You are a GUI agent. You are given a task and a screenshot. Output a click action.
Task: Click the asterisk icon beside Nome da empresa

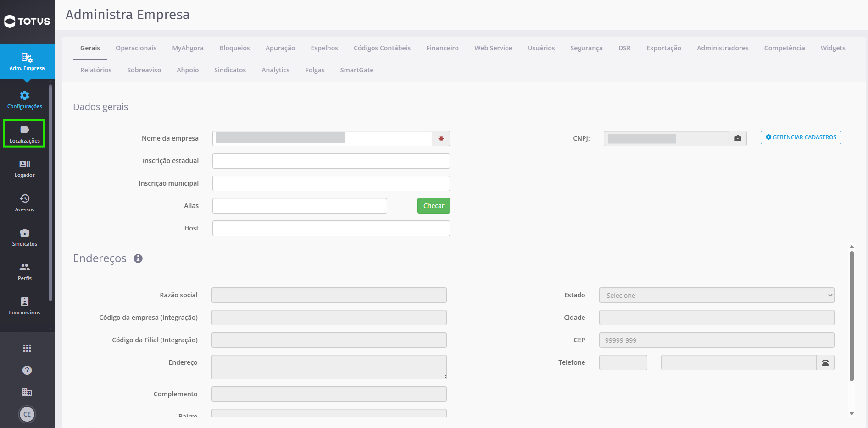tap(441, 138)
